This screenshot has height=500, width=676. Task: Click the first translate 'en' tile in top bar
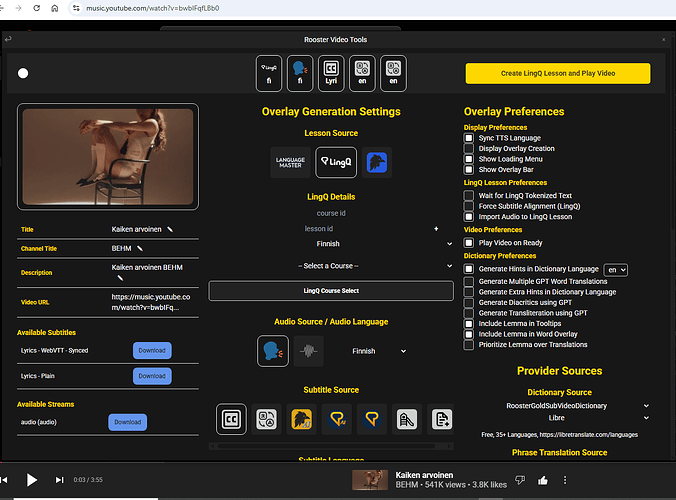pyautogui.click(x=362, y=73)
